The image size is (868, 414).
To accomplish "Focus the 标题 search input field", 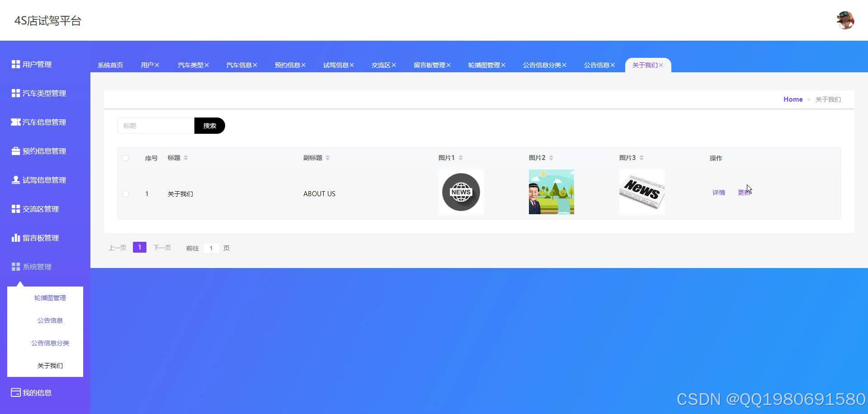I will click(x=156, y=126).
